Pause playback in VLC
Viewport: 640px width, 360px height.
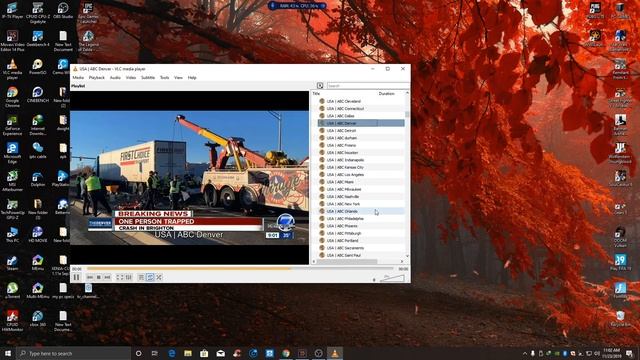pos(76,278)
